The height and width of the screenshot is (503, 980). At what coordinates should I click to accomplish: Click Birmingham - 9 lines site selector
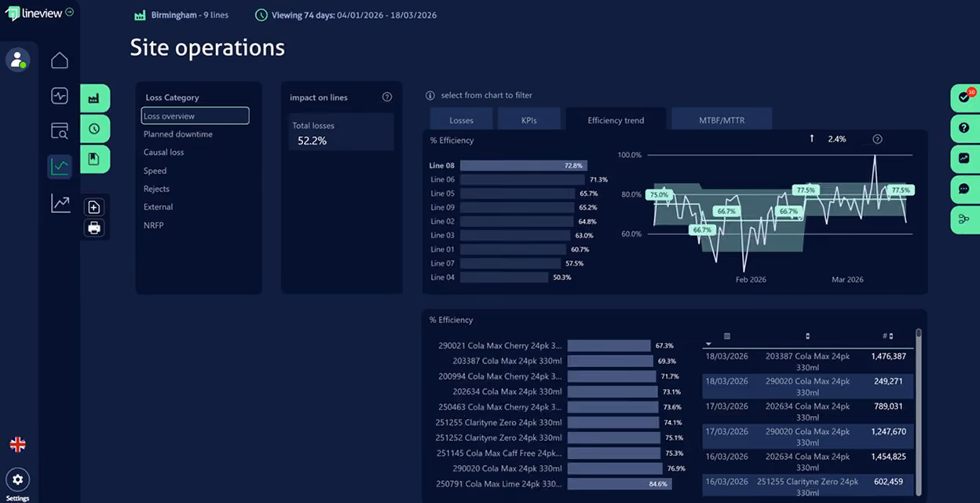(182, 15)
